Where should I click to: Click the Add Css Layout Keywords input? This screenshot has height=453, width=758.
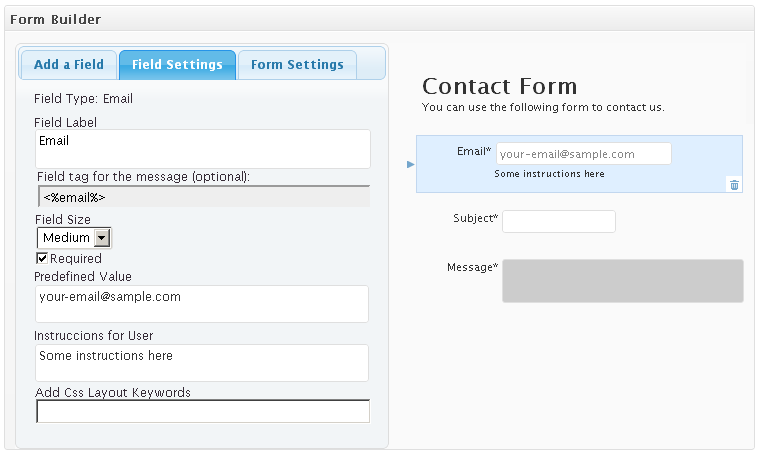point(202,411)
